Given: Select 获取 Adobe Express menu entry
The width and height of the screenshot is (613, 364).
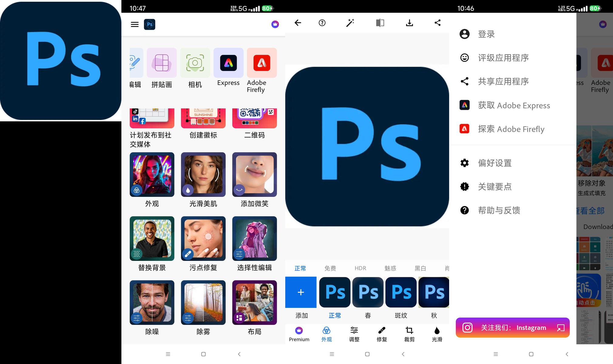Looking at the screenshot, I should coord(513,105).
